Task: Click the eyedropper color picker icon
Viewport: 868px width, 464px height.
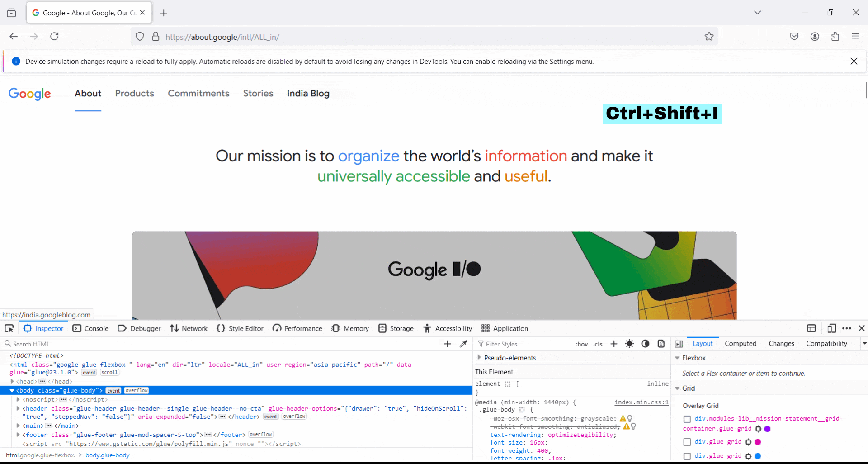Action: coord(463,344)
